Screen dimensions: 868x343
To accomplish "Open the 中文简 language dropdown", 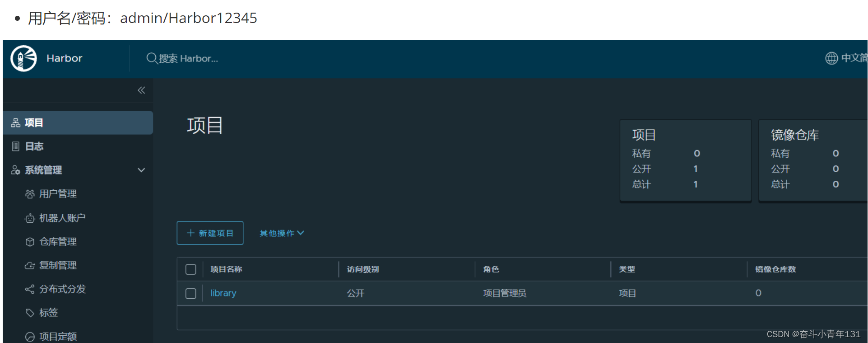I will point(846,58).
